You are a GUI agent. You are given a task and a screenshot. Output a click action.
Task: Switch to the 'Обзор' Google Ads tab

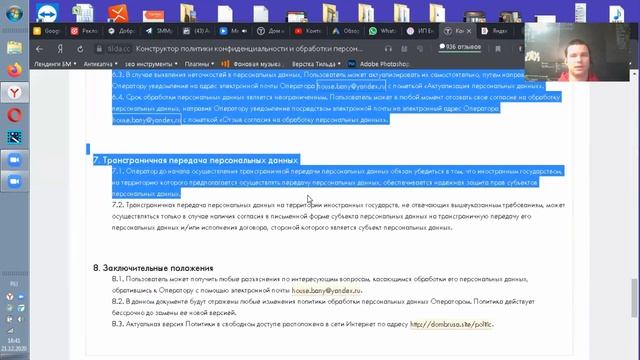(345, 31)
